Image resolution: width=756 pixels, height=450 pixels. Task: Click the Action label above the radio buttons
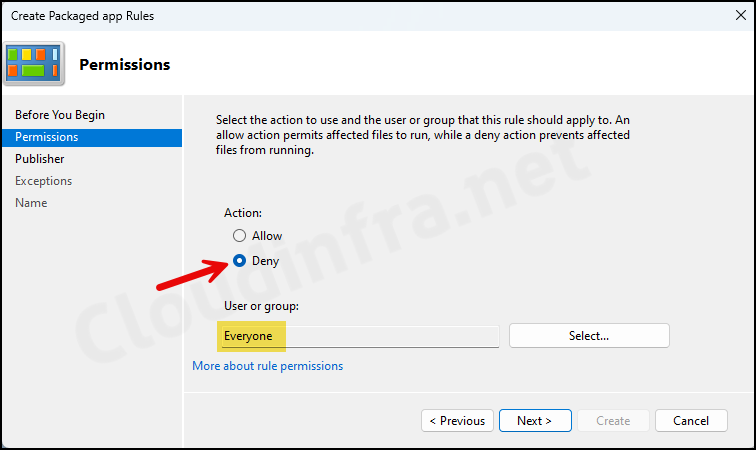(x=243, y=213)
